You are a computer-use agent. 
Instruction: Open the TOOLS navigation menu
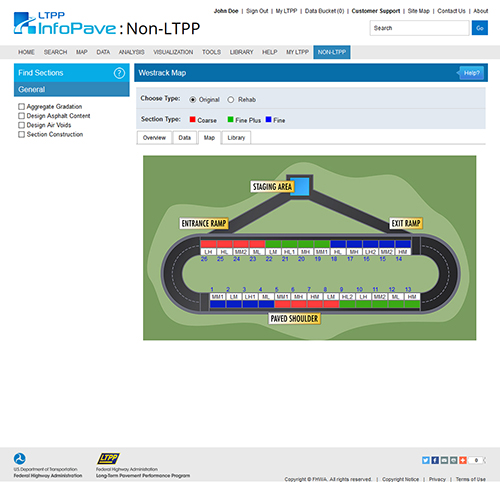211,52
